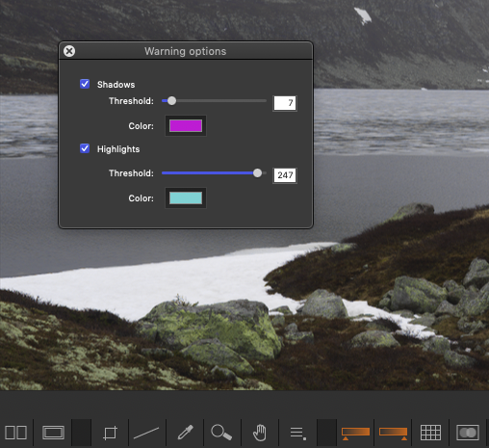This screenshot has height=448, width=489.
Task: Click the Highlights threshold slider handle
Action: [257, 172]
